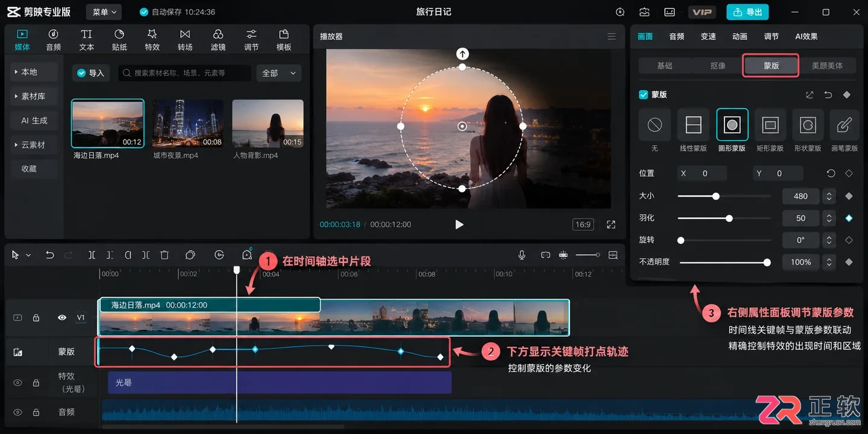868x434 pixels.
Task: Select the 无 (no mask) icon
Action: click(655, 125)
